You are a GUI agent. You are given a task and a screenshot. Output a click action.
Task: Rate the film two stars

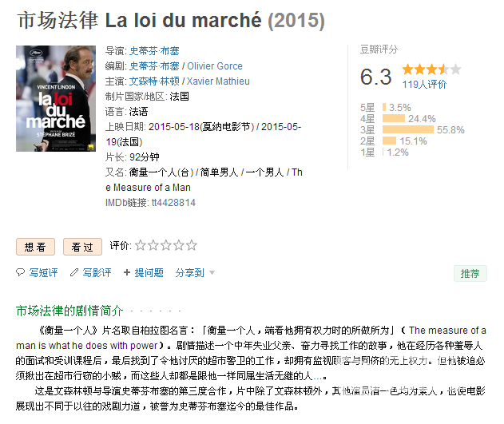153,245
